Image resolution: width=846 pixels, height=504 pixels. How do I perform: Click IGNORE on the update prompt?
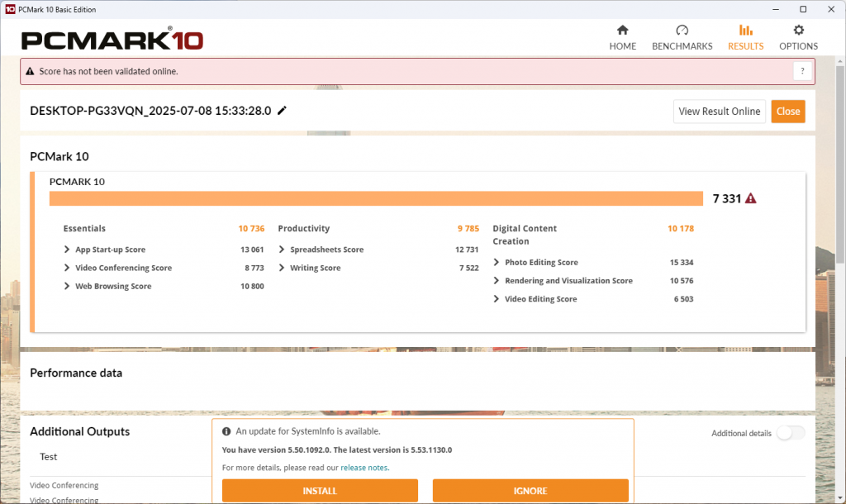[530, 491]
